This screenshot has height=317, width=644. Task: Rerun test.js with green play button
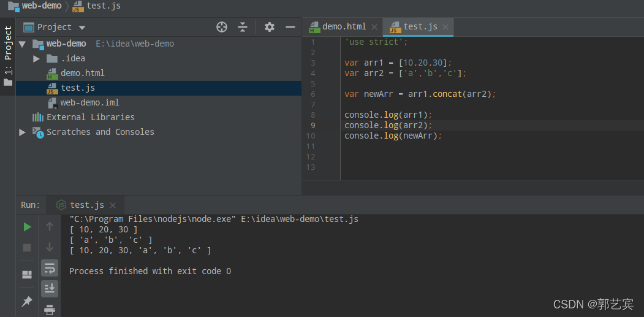pyautogui.click(x=27, y=227)
